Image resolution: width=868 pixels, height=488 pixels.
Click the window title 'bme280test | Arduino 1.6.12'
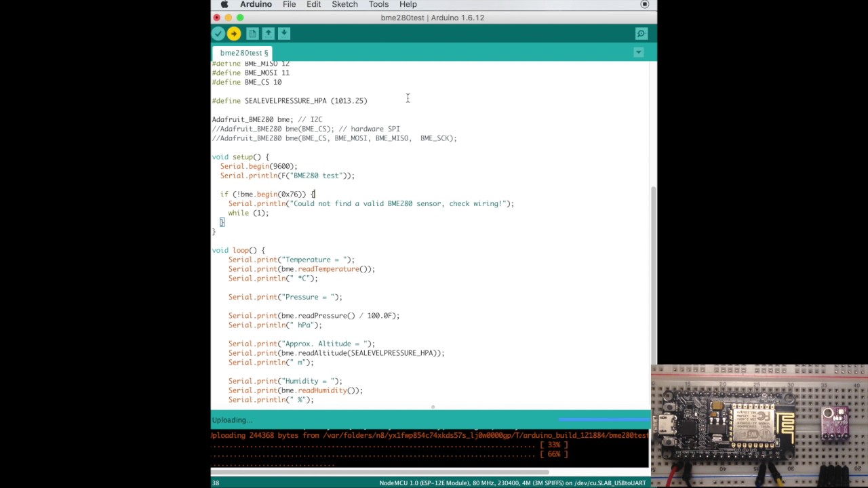(433, 18)
